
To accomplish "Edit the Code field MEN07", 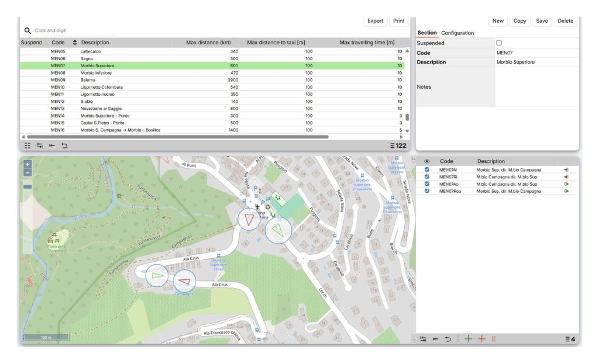I will tap(537, 53).
